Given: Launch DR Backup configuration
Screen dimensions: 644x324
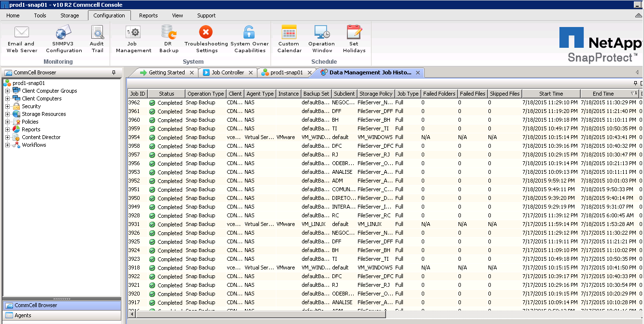Looking at the screenshot, I should tap(169, 39).
